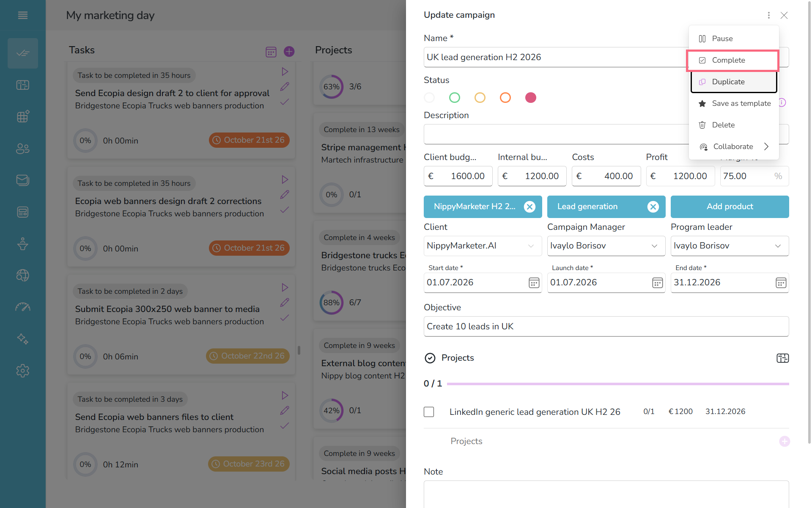Select the white status circle
This screenshot has height=508, width=812.
tap(429, 98)
